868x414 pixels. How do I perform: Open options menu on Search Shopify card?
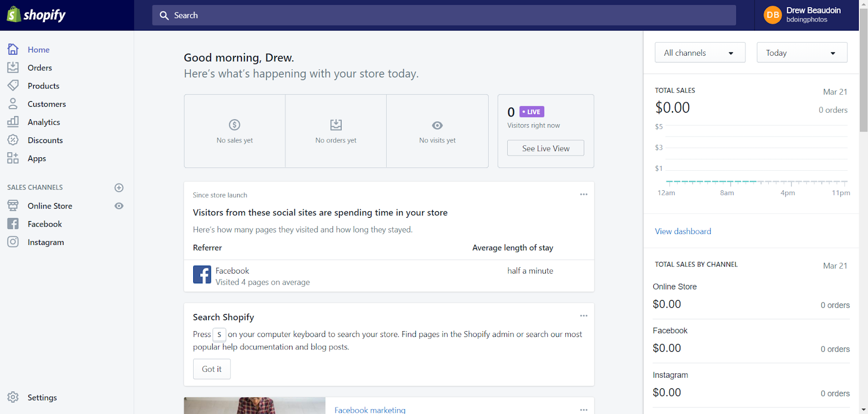[x=584, y=316]
